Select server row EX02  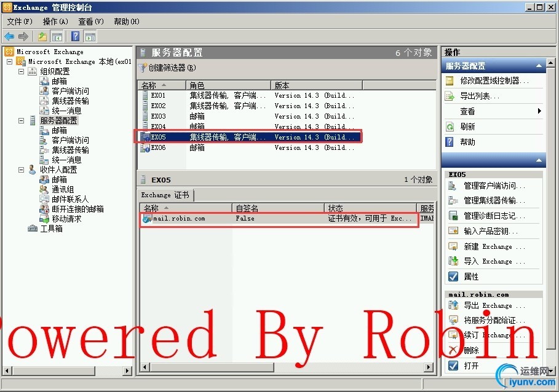(x=249, y=106)
